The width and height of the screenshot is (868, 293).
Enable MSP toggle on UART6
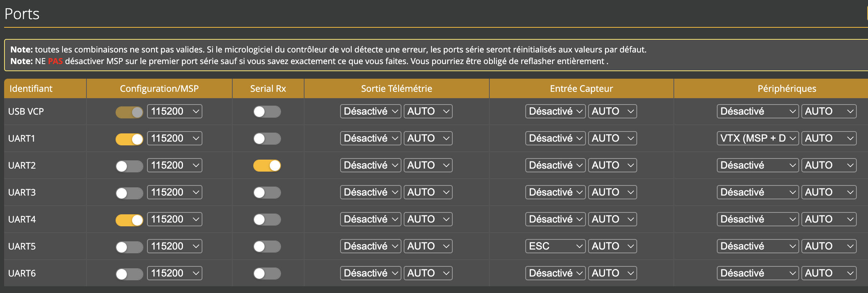point(129,274)
